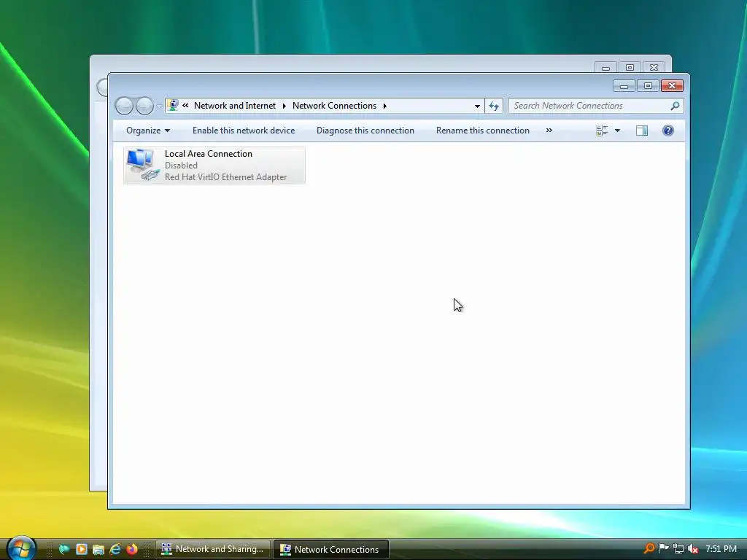Maximize the background Network and Sharing window
This screenshot has width=747, height=560.
click(x=630, y=68)
